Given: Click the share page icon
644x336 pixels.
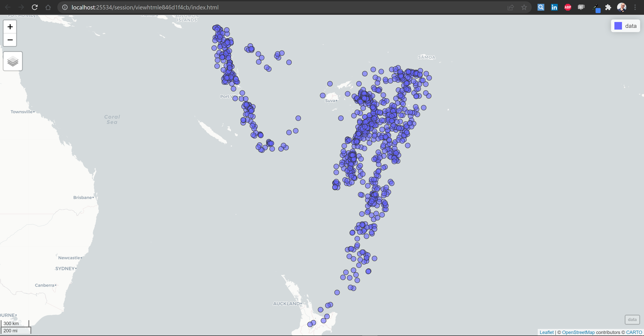Looking at the screenshot, I should tap(510, 7).
